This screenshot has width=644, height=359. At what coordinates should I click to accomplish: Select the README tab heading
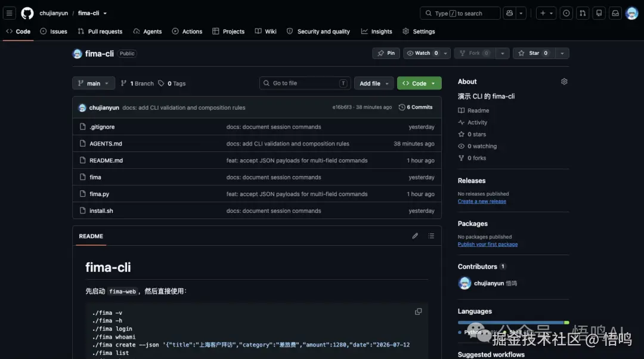click(91, 236)
